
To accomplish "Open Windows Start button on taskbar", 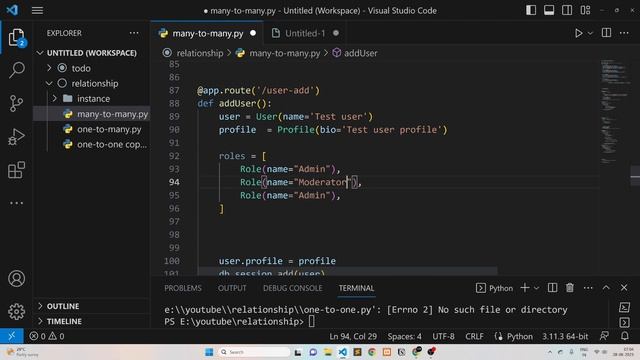I will click(x=209, y=352).
